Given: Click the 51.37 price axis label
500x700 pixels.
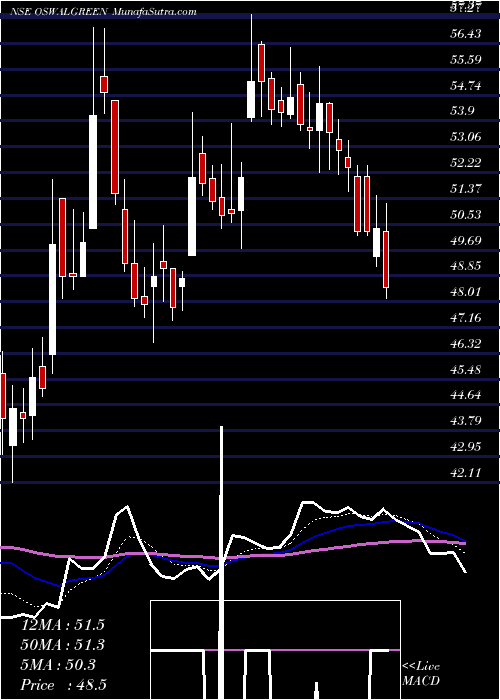Looking at the screenshot, I should pos(466,188).
